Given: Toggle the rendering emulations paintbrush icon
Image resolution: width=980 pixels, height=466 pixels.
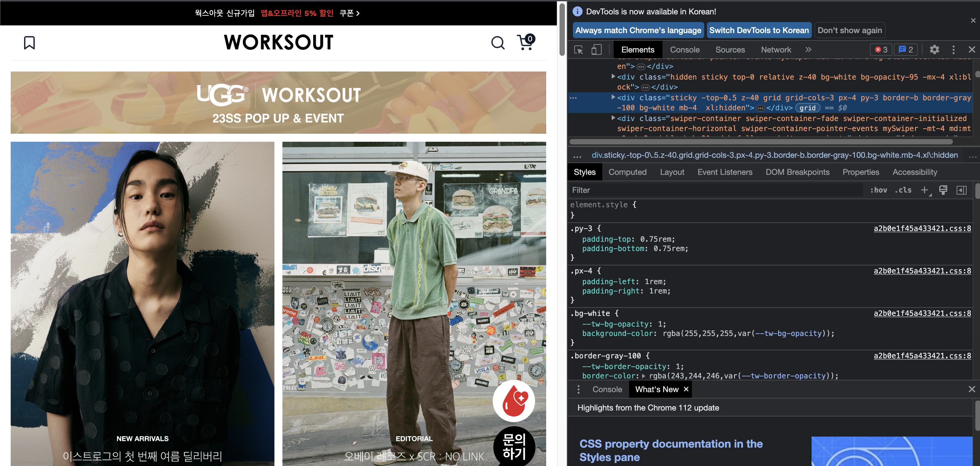Looking at the screenshot, I should (x=943, y=190).
